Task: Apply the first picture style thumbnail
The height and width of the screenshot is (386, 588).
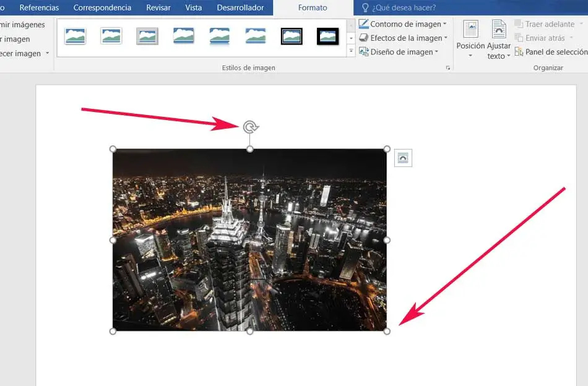Action: click(x=75, y=36)
